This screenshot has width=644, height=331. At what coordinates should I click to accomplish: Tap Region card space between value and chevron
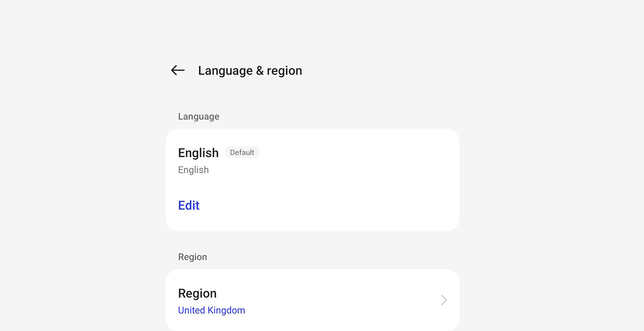pos(342,311)
